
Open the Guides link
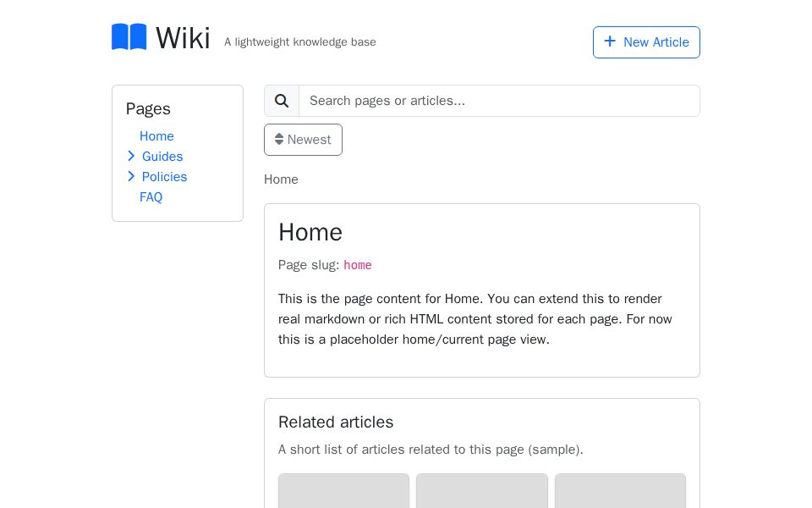[x=162, y=157]
